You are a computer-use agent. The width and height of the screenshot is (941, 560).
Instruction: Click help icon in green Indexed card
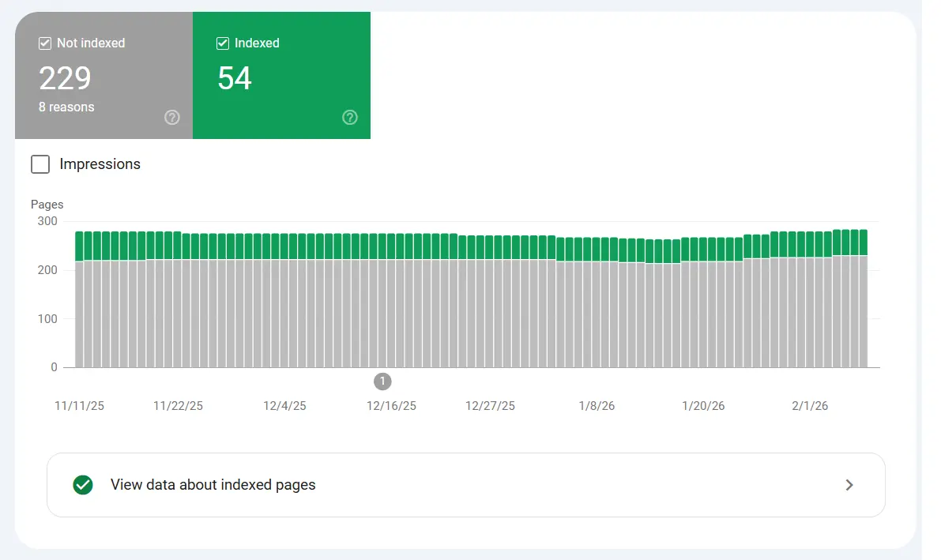point(350,118)
